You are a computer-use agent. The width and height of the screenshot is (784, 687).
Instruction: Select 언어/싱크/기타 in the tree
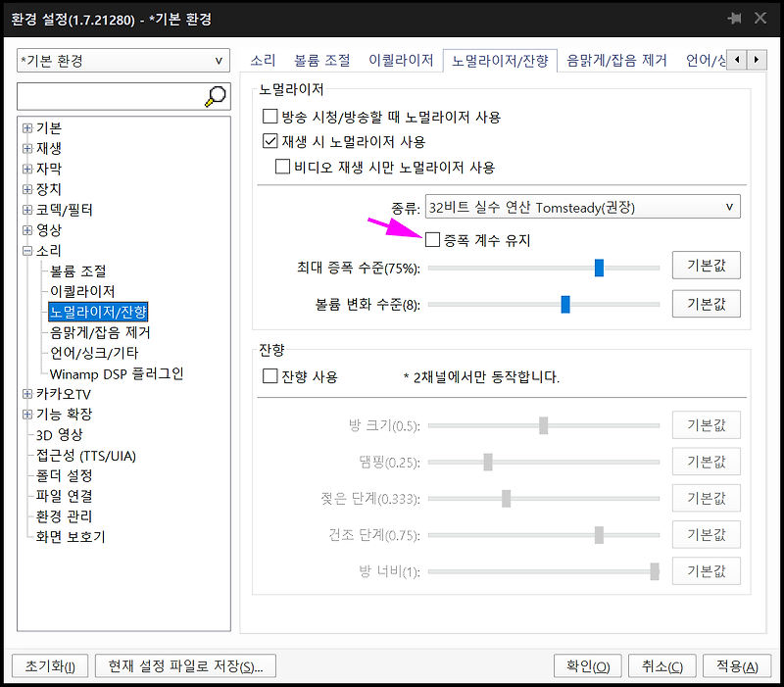click(94, 353)
